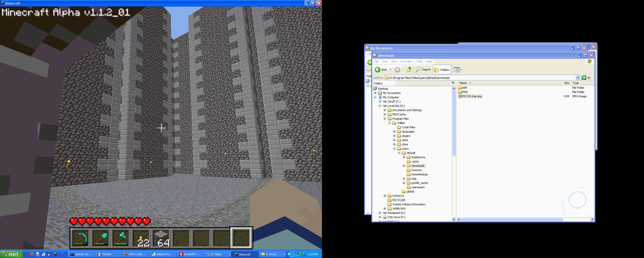Select the diamond axe hotbar slot
Viewport: 644px width, 258px height.
click(x=121, y=238)
